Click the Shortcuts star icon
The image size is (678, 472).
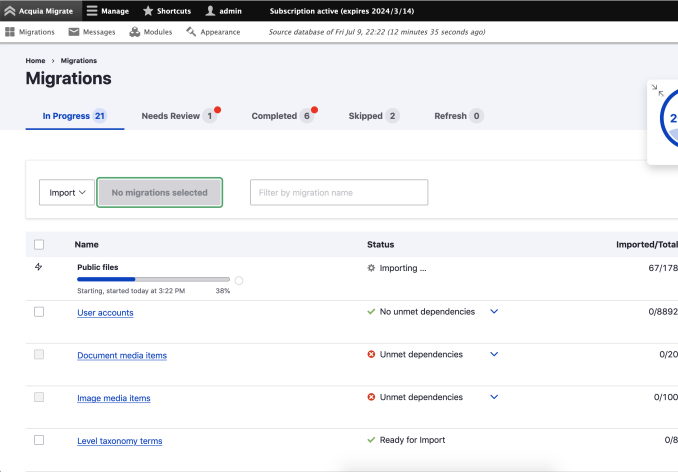click(148, 11)
